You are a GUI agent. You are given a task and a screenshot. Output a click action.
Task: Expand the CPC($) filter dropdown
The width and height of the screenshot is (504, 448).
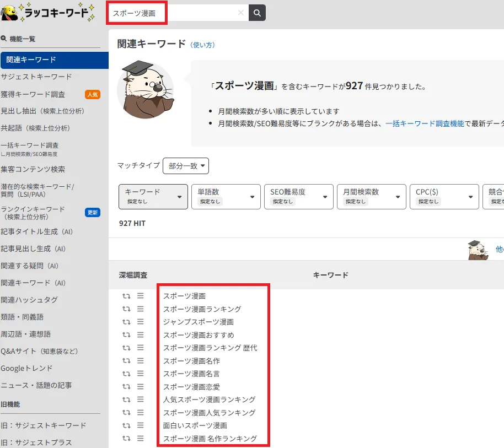pyautogui.click(x=444, y=197)
